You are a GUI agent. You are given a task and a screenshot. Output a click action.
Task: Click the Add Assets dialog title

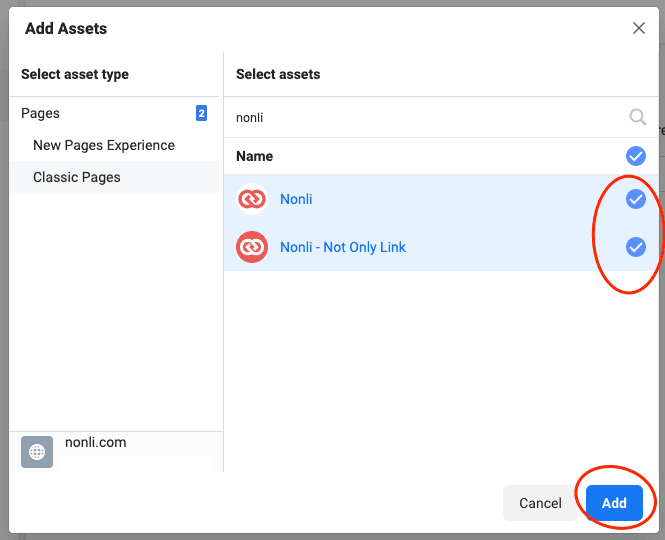[x=66, y=28]
